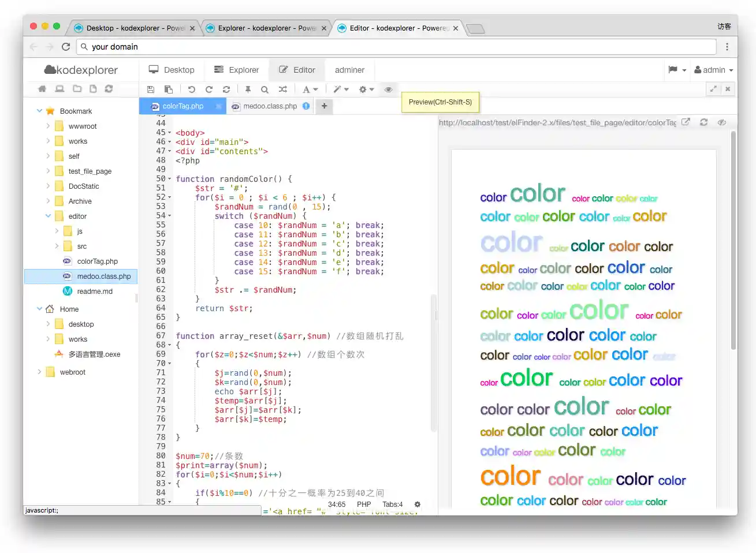Viewport: 756px width, 553px height.
Task: Switch to the medoo.class.php editor tab
Action: pyautogui.click(x=270, y=106)
